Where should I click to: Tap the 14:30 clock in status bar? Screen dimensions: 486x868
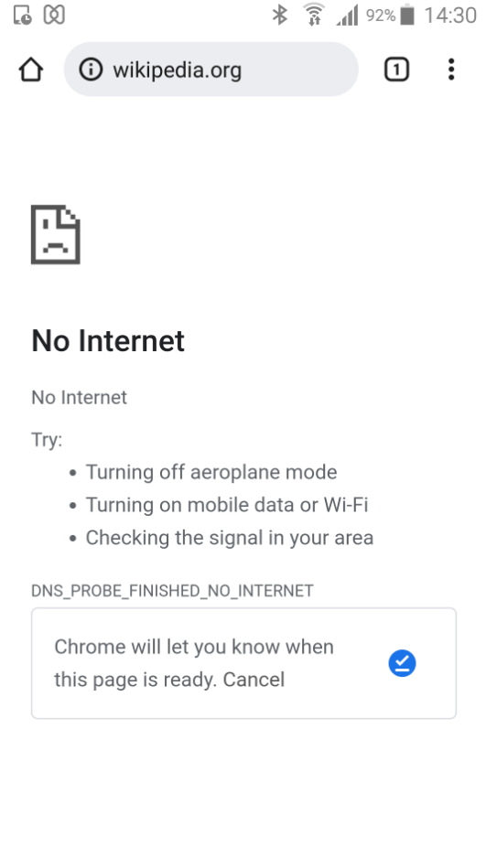pyautogui.click(x=450, y=16)
